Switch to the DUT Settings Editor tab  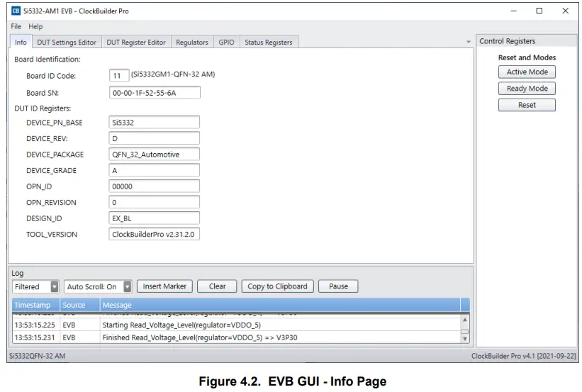(67, 43)
